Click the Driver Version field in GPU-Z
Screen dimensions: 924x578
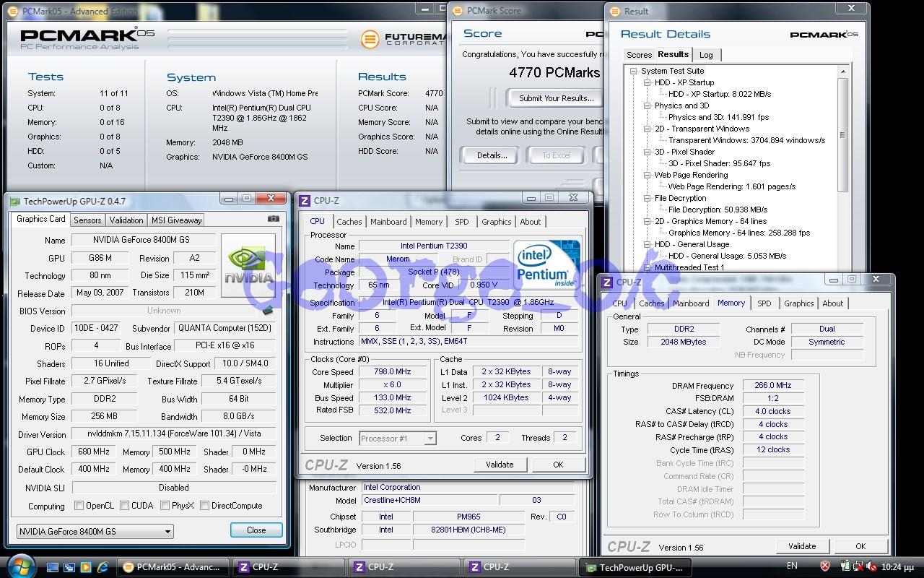coord(173,434)
